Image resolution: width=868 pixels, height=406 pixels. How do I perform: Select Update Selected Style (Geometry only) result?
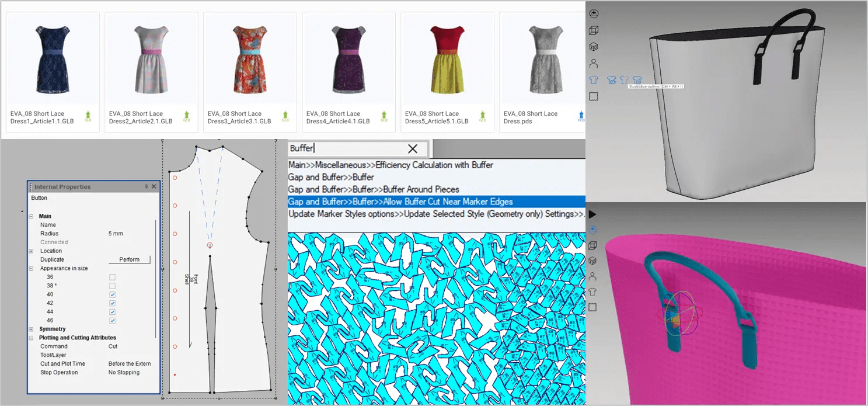click(436, 214)
